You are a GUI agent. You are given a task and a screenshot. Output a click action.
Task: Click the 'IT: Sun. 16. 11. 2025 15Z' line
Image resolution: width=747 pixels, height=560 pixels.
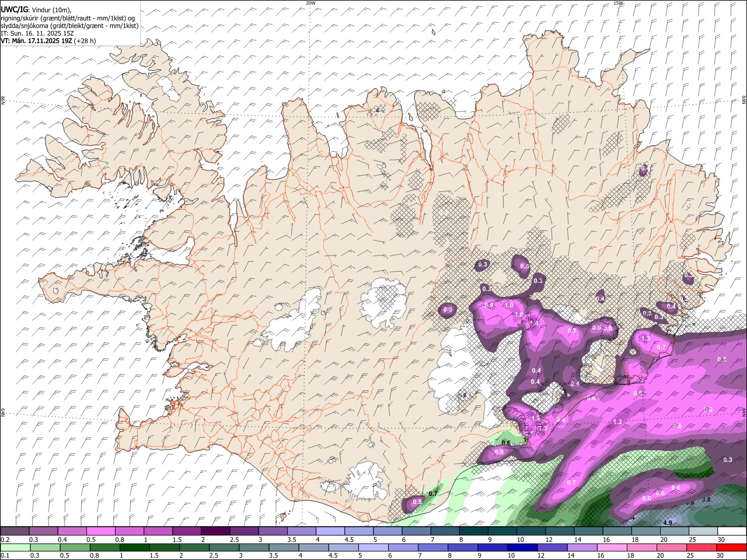(37, 33)
